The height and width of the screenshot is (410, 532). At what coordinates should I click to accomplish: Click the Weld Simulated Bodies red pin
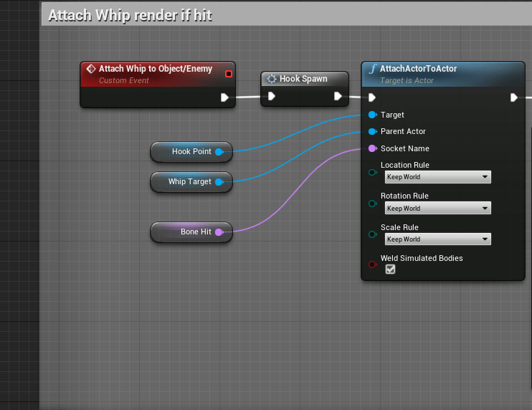click(371, 264)
